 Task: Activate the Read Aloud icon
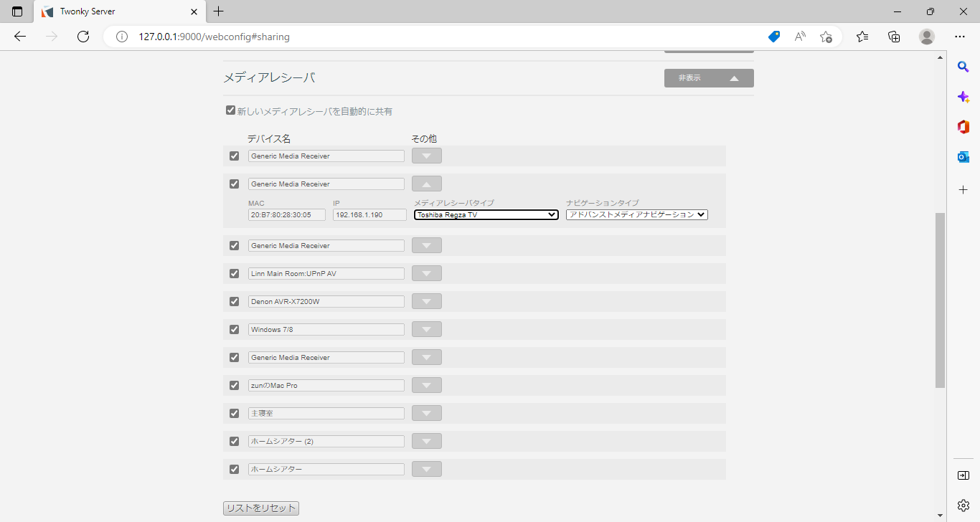(x=800, y=37)
